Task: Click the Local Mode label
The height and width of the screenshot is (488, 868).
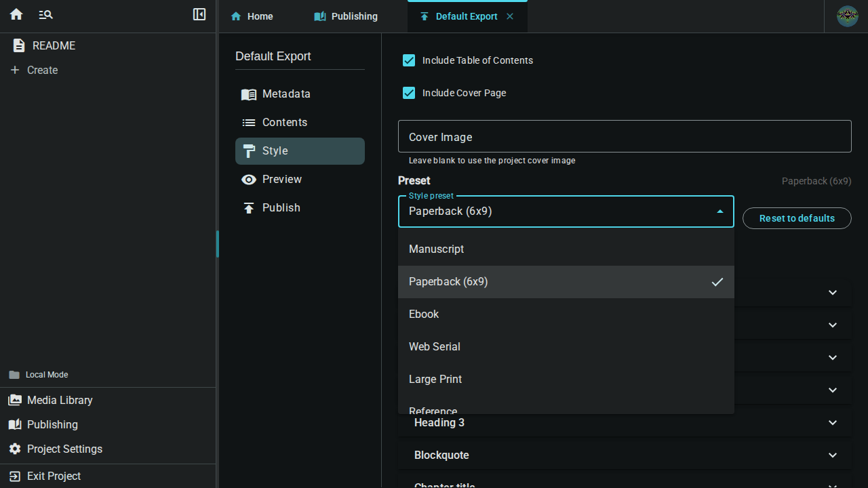Action: coord(47,375)
